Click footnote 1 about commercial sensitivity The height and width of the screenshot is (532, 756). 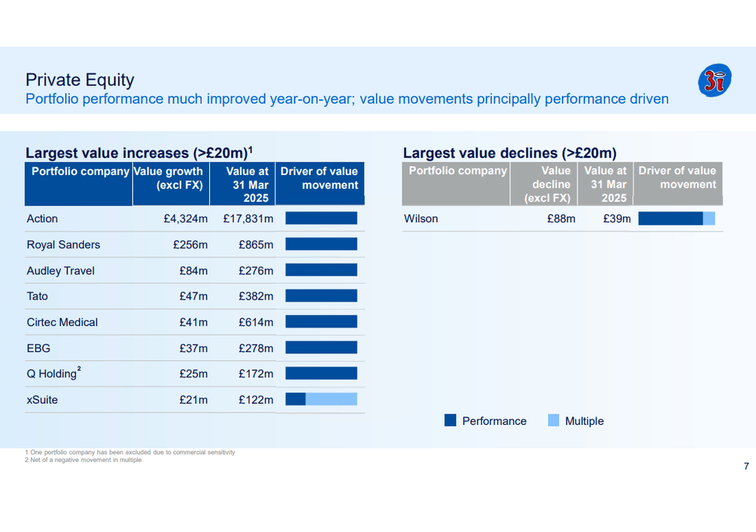pyautogui.click(x=130, y=452)
